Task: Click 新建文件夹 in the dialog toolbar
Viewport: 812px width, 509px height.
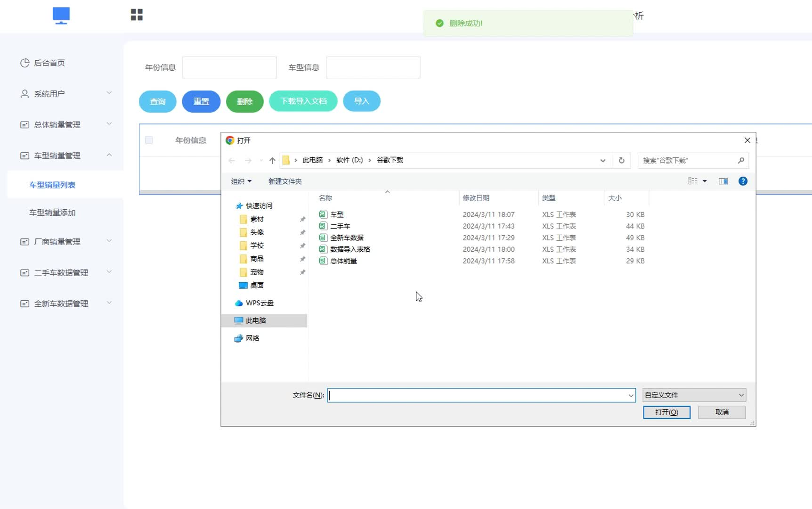Action: [285, 181]
